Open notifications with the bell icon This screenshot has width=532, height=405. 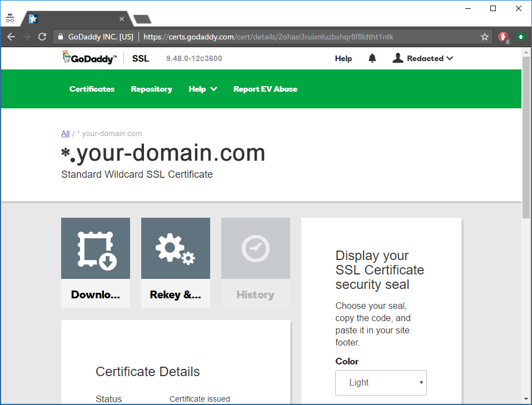coord(372,58)
